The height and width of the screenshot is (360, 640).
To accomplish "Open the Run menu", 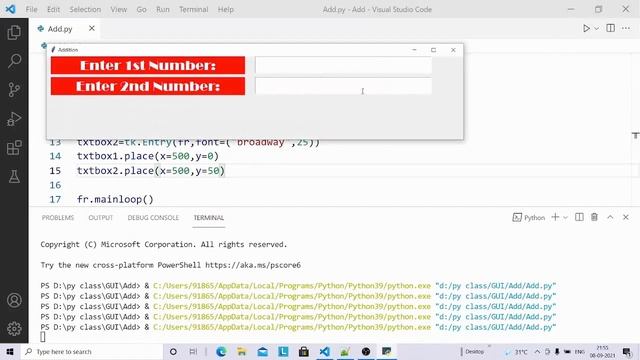I will (x=162, y=9).
